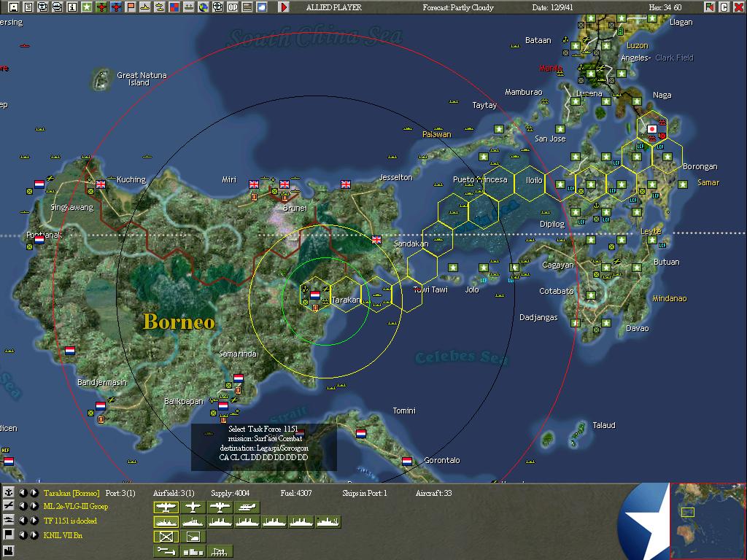Image resolution: width=747 pixels, height=560 pixels.
Task: Click the factory industry icon
Action: click(x=8, y=551)
